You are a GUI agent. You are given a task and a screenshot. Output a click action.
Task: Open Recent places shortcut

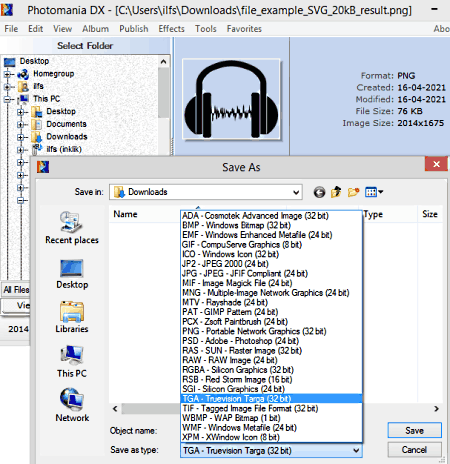click(72, 228)
